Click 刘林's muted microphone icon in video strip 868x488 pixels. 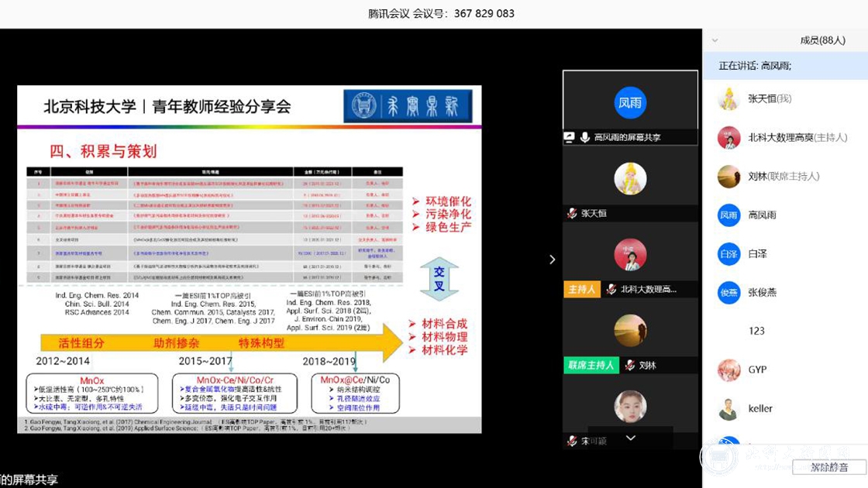pos(630,365)
